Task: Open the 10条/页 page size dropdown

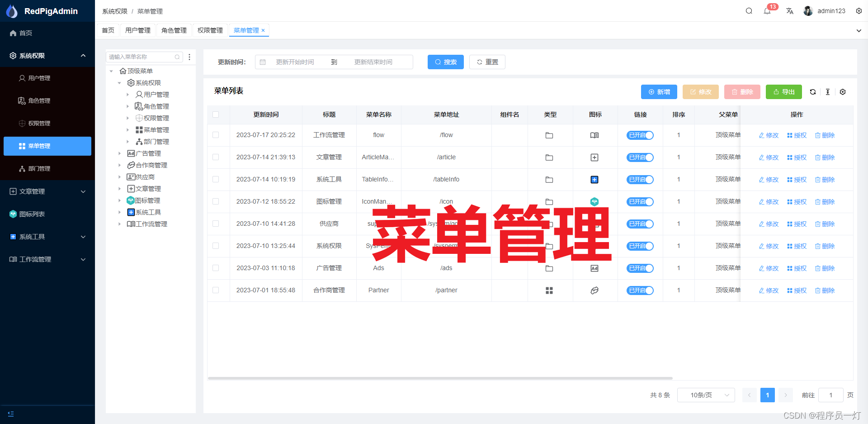Action: pyautogui.click(x=706, y=395)
